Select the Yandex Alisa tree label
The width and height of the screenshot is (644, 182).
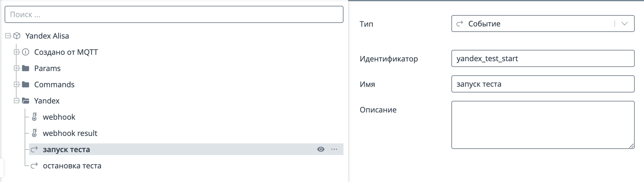coord(47,36)
